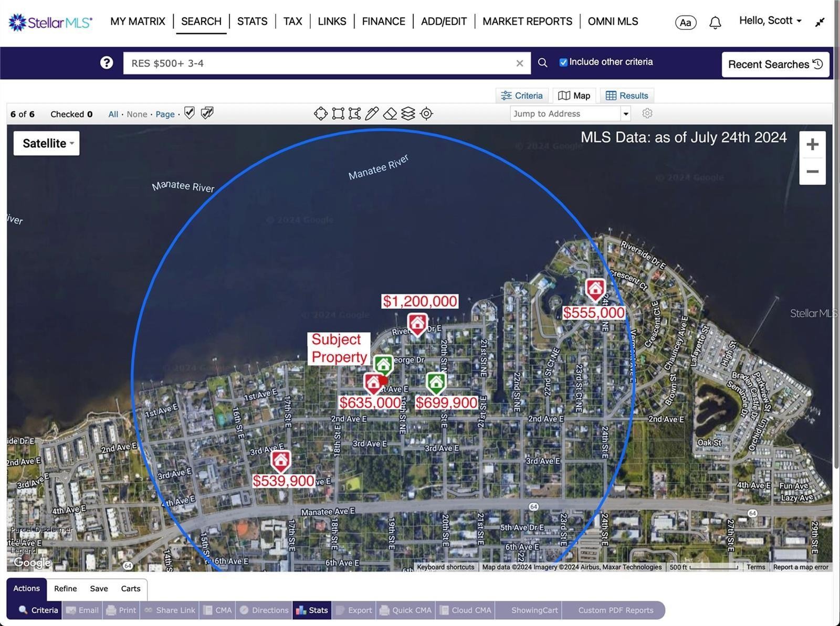Click the Recent Searches button
Viewport: 840px width, 626px height.
775,64
